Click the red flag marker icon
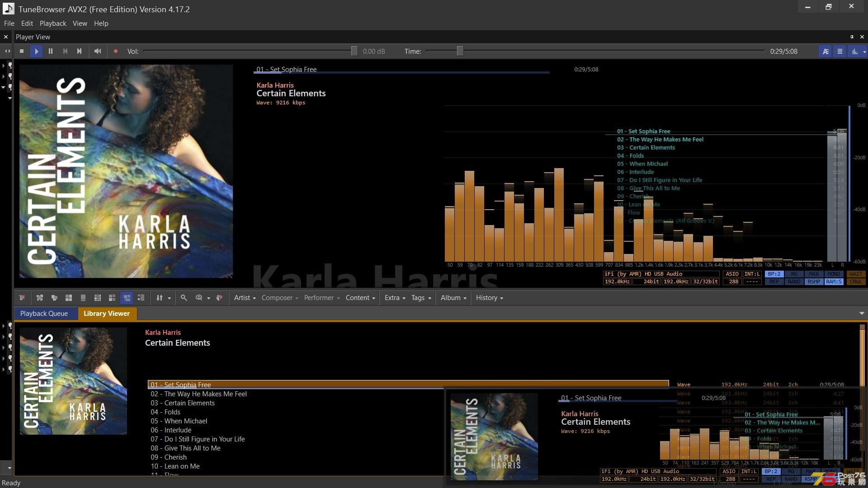The height and width of the screenshot is (488, 868). pos(220,298)
